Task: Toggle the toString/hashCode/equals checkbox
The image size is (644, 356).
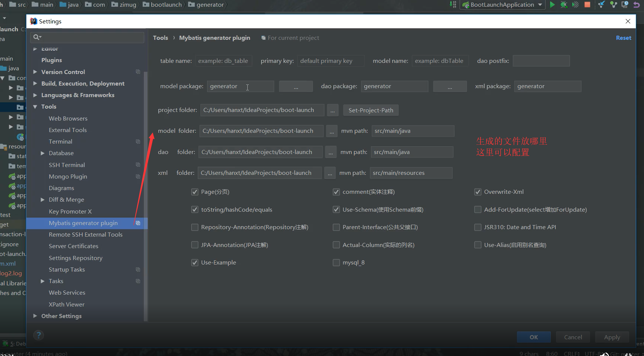Action: click(195, 210)
